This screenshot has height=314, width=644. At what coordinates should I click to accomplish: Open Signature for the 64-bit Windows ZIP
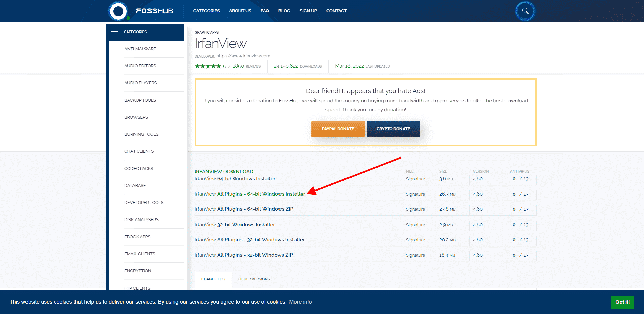(x=415, y=209)
